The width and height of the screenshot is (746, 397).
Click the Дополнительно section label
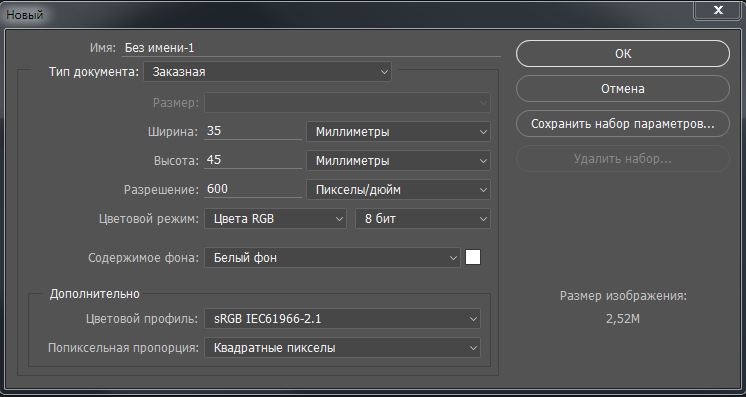[95, 294]
